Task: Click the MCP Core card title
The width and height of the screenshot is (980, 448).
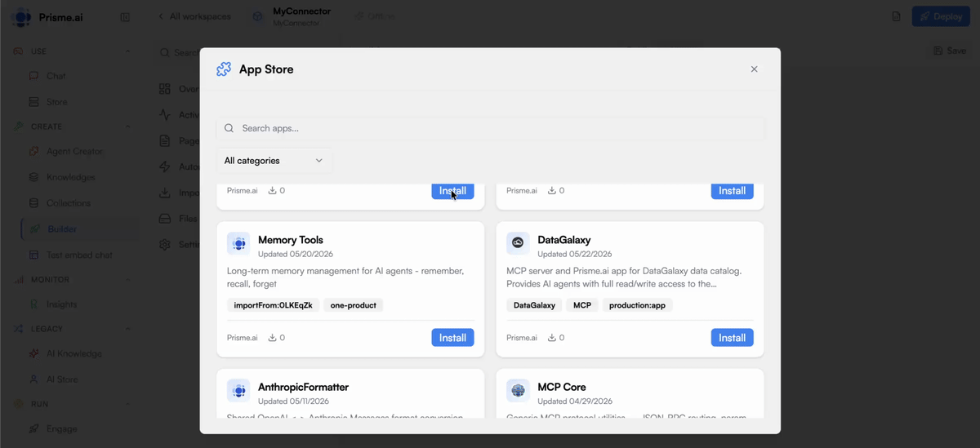Action: point(562,387)
